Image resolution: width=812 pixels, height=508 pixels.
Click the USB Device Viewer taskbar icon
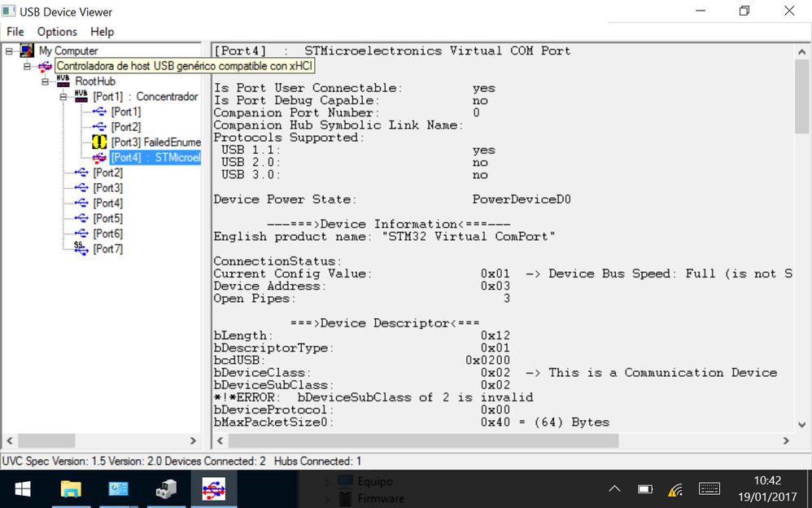pos(214,488)
